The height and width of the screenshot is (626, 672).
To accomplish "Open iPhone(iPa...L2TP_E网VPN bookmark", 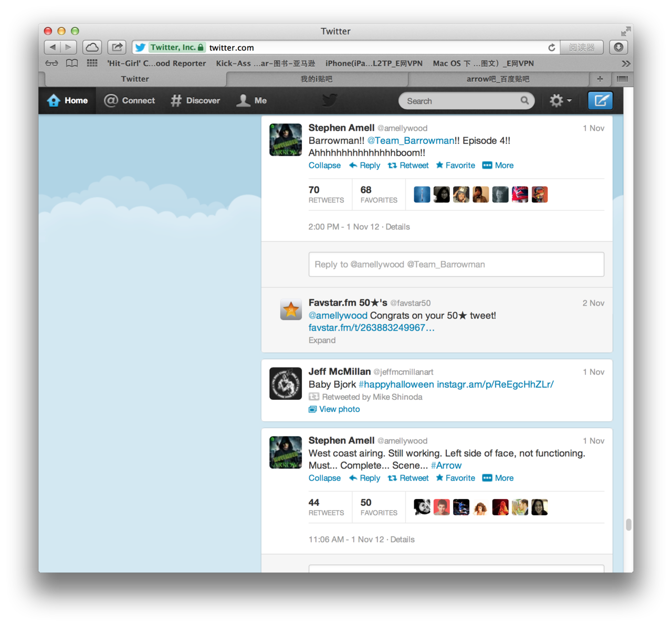I will tap(374, 63).
